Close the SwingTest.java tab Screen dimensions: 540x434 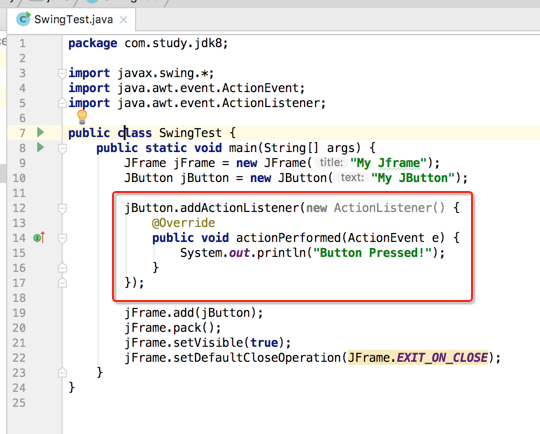(x=123, y=20)
